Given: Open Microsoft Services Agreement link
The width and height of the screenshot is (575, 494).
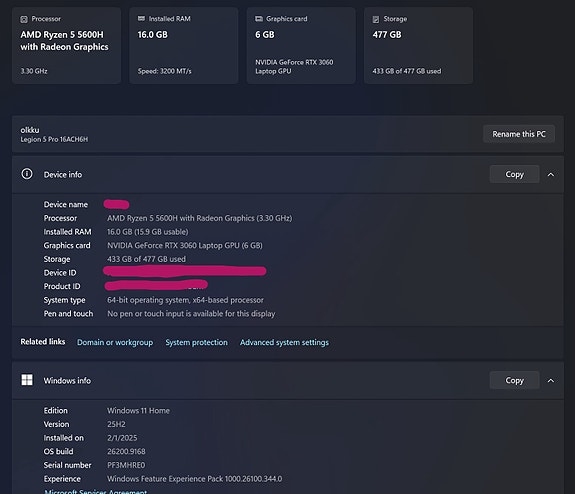Looking at the screenshot, I should coord(96,491).
